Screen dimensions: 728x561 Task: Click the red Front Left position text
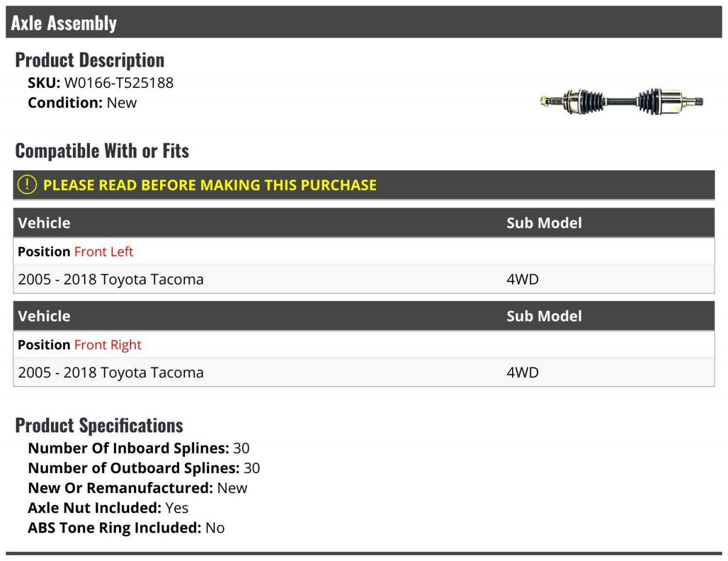pos(104,252)
